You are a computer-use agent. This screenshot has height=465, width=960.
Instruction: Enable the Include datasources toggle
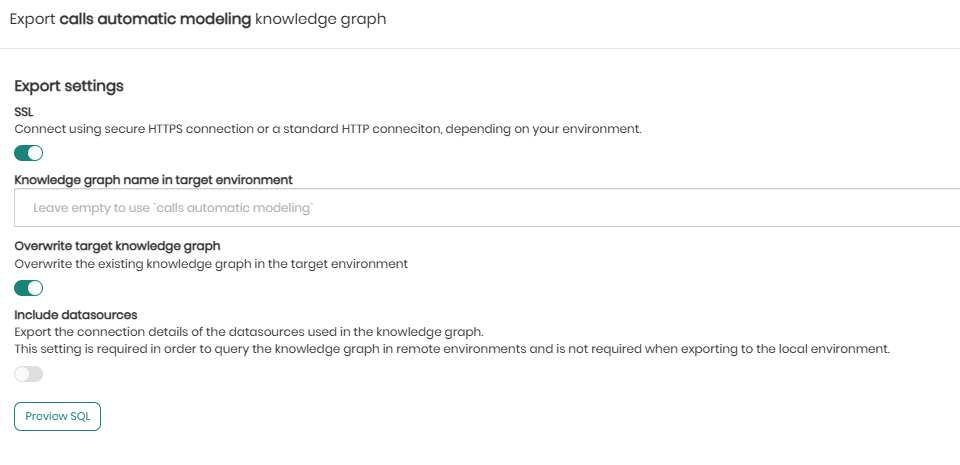[28, 374]
